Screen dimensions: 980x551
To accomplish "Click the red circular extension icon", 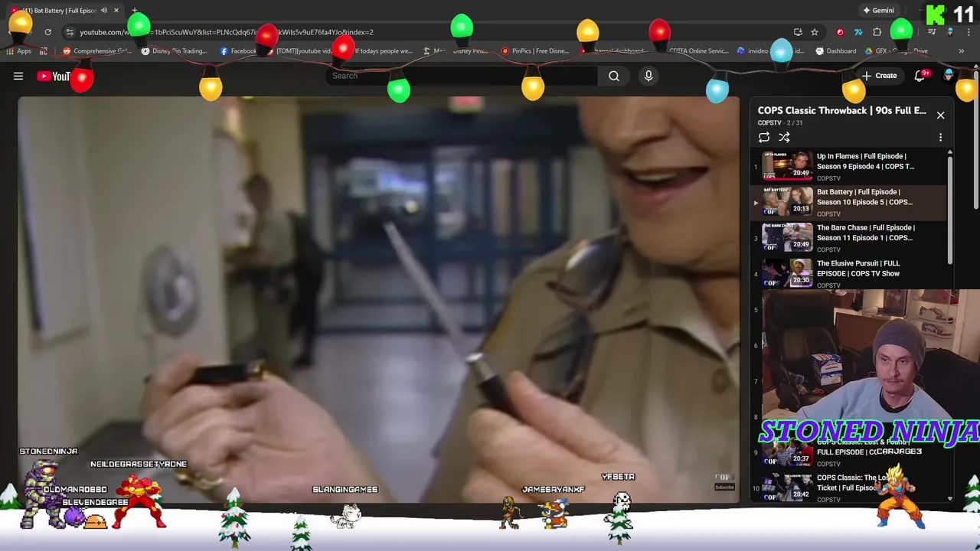I will [840, 32].
